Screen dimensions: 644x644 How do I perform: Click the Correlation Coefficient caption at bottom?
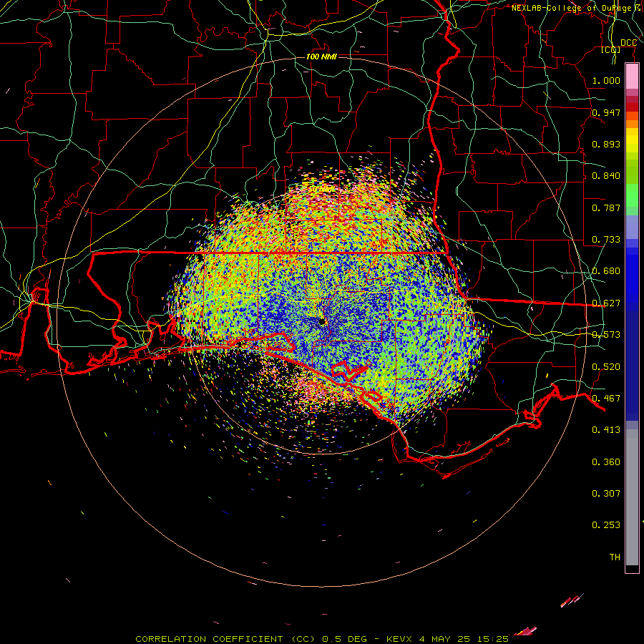tap(322, 639)
